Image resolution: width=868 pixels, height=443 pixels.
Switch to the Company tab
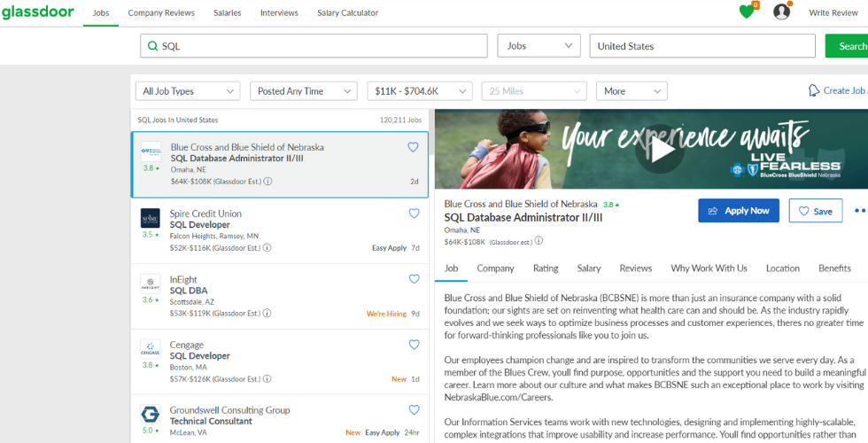point(495,268)
